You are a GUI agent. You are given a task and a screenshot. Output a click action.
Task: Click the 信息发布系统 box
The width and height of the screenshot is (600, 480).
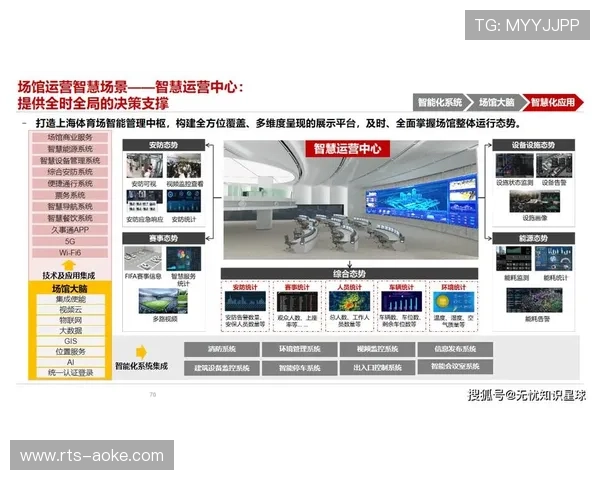455,349
